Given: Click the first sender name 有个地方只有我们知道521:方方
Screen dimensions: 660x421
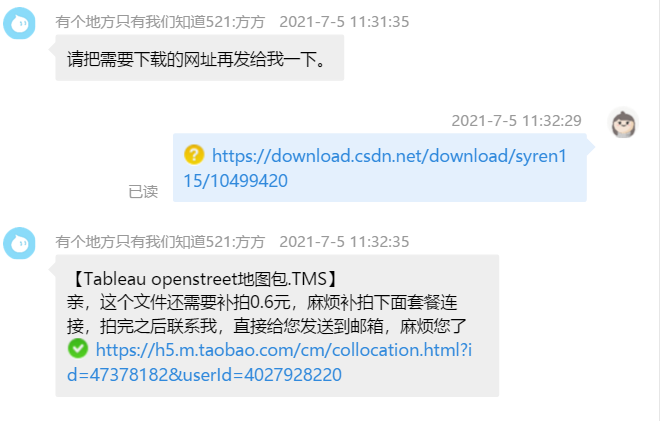Looking at the screenshot, I should tap(160, 22).
